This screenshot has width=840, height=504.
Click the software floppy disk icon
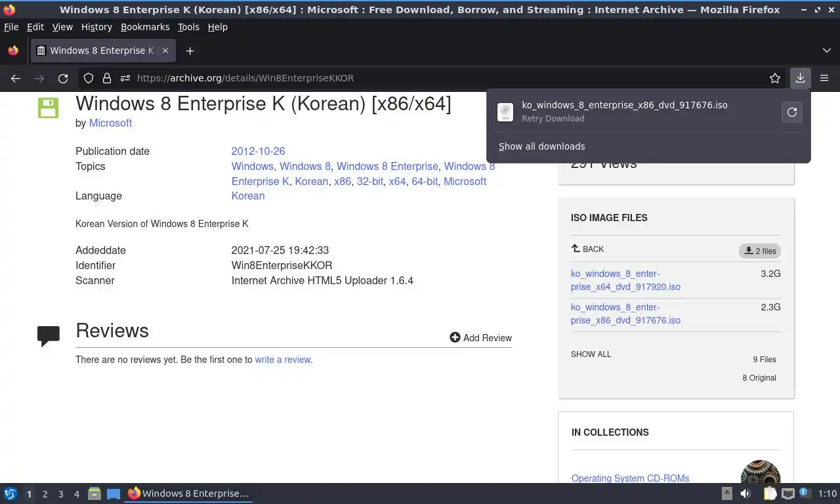pyautogui.click(x=48, y=108)
